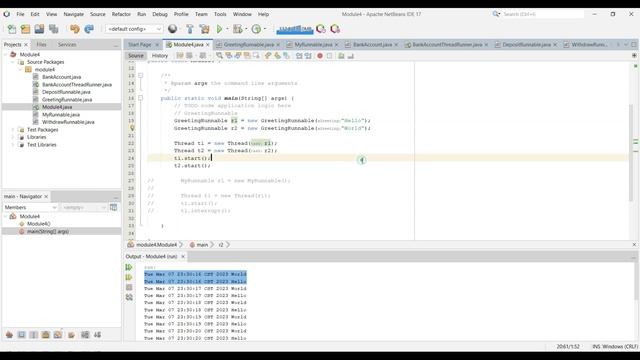Viewport: 640px width, 360px height.
Task: Toggle Show Inherited Members filter in Navigator
Action: [9, 335]
